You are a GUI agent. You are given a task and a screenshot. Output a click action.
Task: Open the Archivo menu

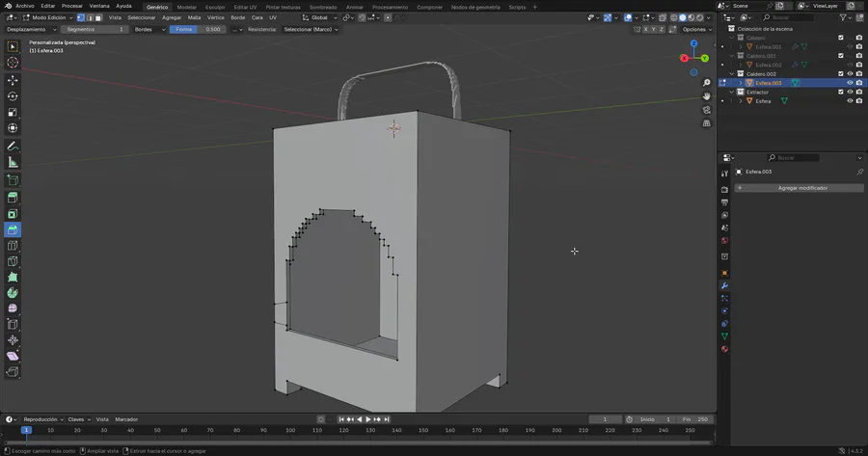[x=24, y=6]
